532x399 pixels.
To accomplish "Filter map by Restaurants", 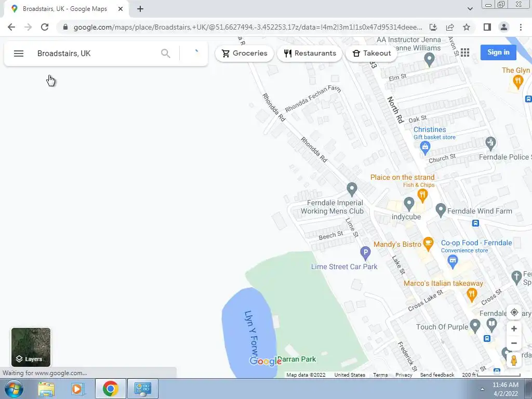I will [x=310, y=54].
